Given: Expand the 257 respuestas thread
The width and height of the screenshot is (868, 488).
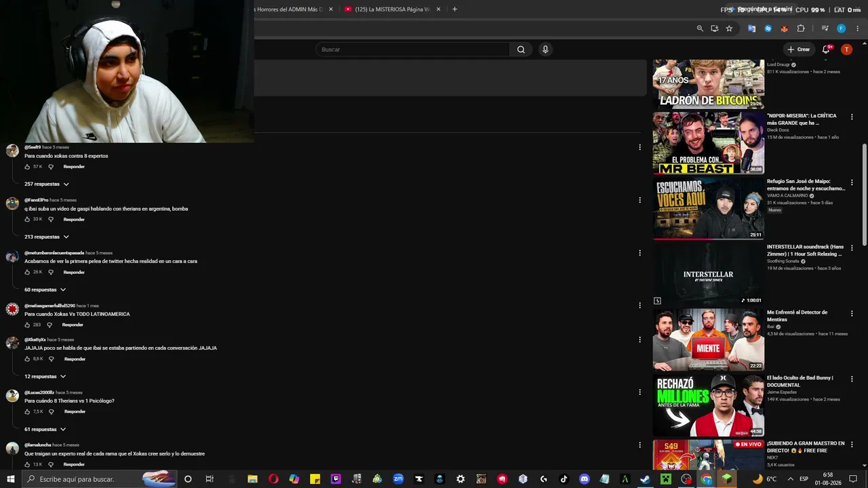Looking at the screenshot, I should 47,184.
